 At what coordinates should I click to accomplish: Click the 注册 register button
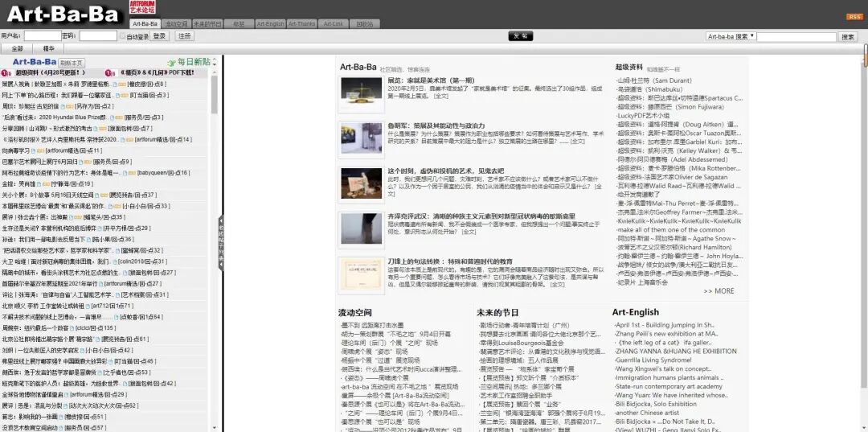(184, 36)
